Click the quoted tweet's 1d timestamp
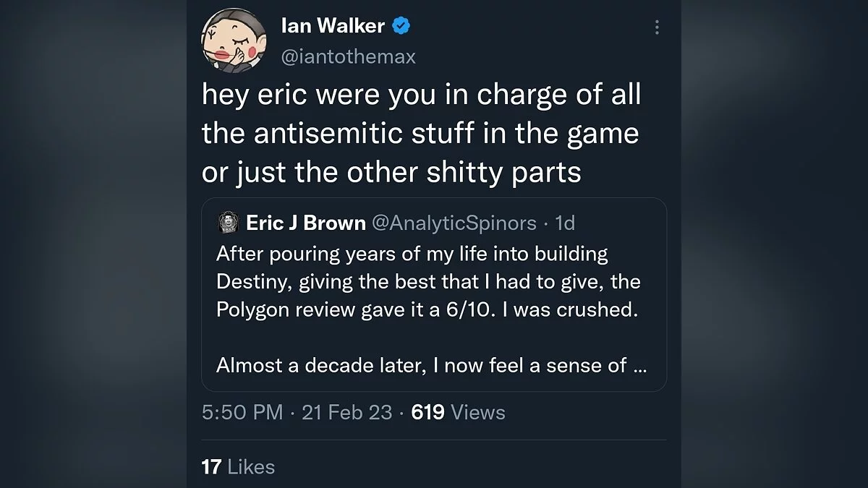This screenshot has width=868, height=488. tap(564, 223)
